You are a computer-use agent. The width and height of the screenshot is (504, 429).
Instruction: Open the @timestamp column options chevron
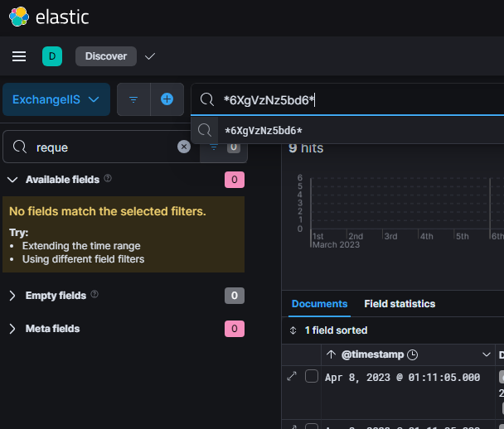point(487,354)
